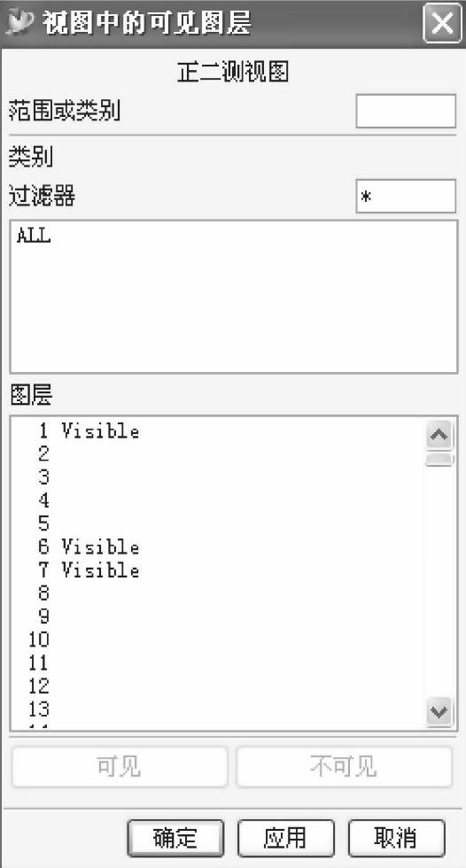This screenshot has height=868, width=466.
Task: Cancel with the 取消 button
Action: 396,838
